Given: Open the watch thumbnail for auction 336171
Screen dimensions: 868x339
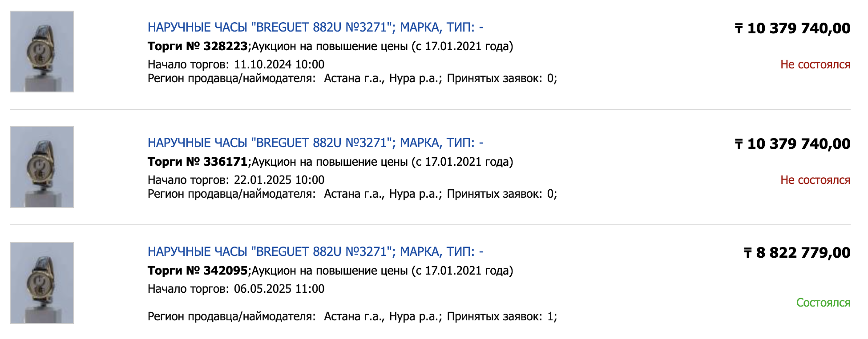Looking at the screenshot, I should (x=42, y=167).
